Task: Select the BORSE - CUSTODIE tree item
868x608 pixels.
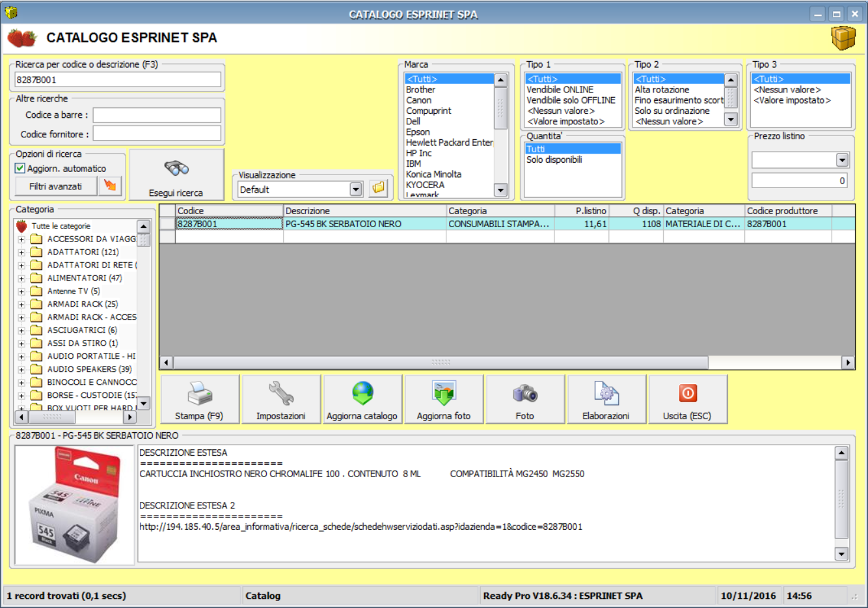Action: coord(92,395)
